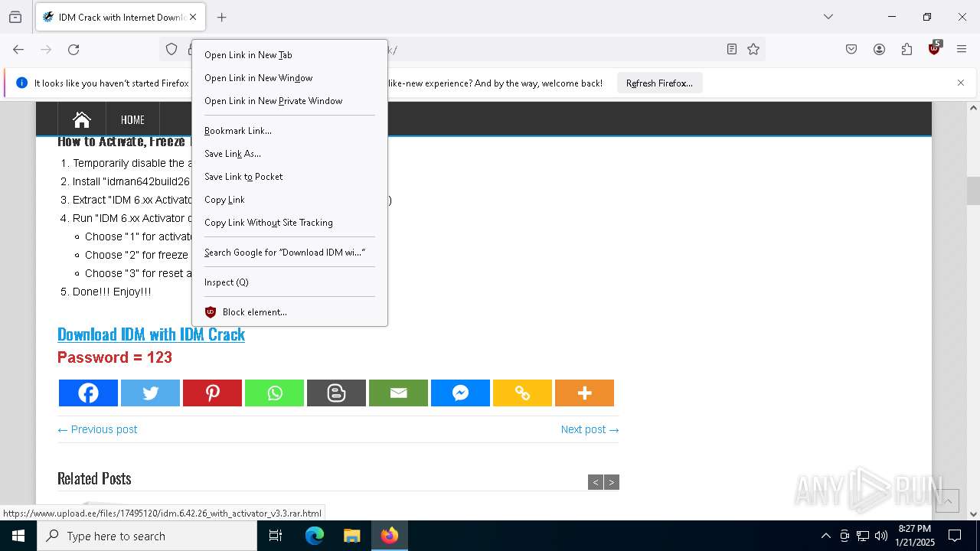Go to site home icon
This screenshot has width=980, height=551.
click(x=82, y=119)
